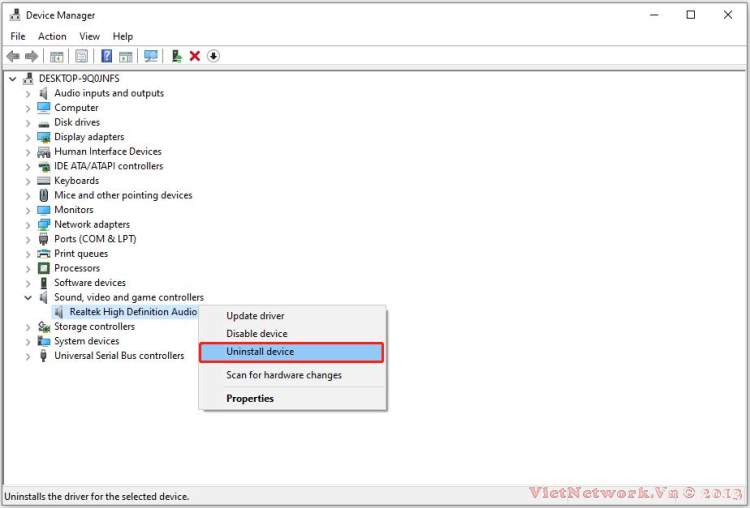Click the Forward arrow in toolbar

tap(32, 56)
